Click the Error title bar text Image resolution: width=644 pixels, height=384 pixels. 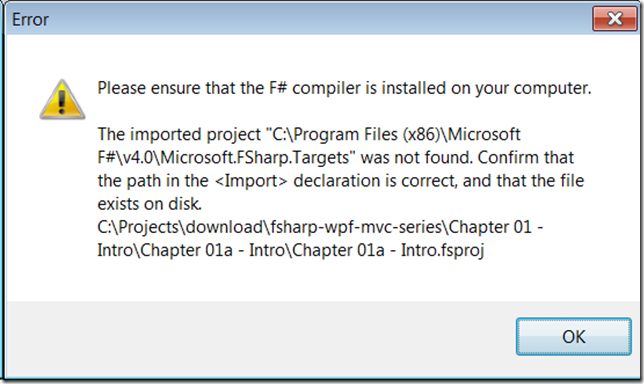tap(30, 19)
